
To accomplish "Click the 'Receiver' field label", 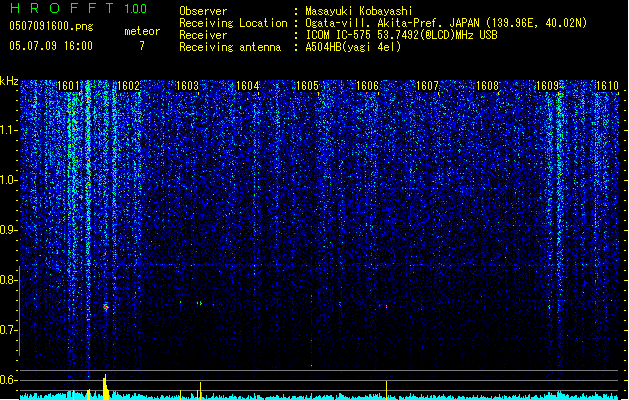I will [x=203, y=35].
